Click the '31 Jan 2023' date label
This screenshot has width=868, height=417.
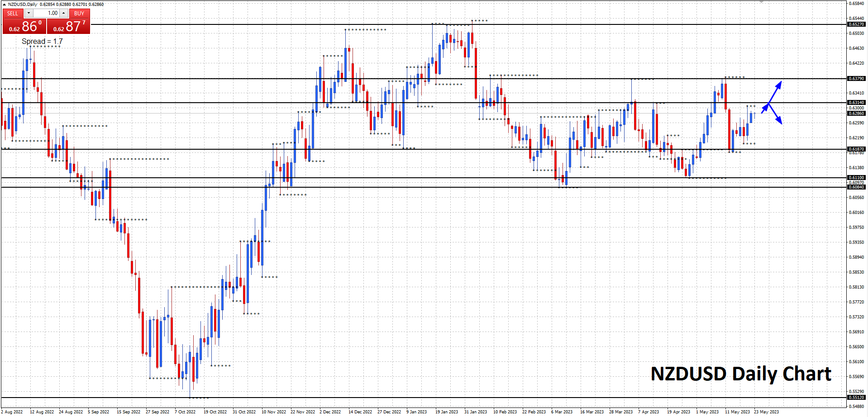476,412
